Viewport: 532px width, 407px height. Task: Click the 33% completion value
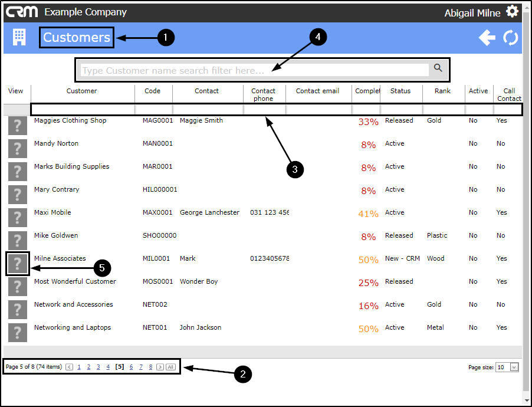368,122
